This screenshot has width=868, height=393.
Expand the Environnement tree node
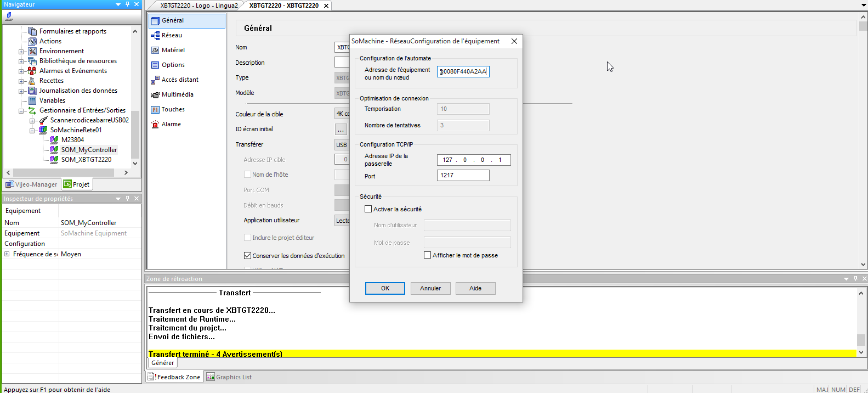[21, 52]
